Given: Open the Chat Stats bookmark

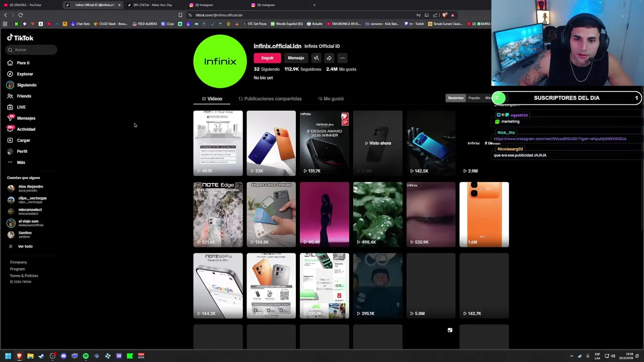Looking at the screenshot, I should coord(80,24).
